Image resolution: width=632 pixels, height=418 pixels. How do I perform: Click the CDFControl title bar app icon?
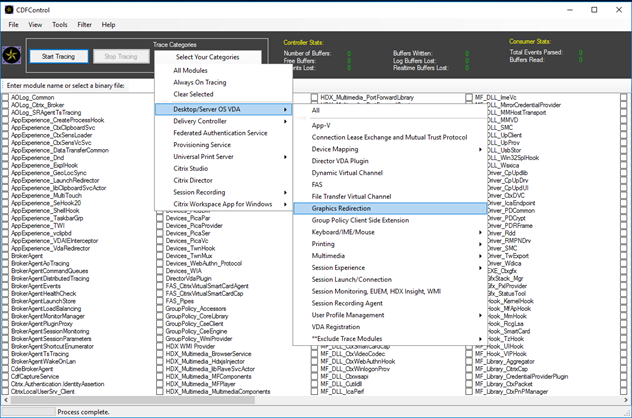[x=9, y=8]
